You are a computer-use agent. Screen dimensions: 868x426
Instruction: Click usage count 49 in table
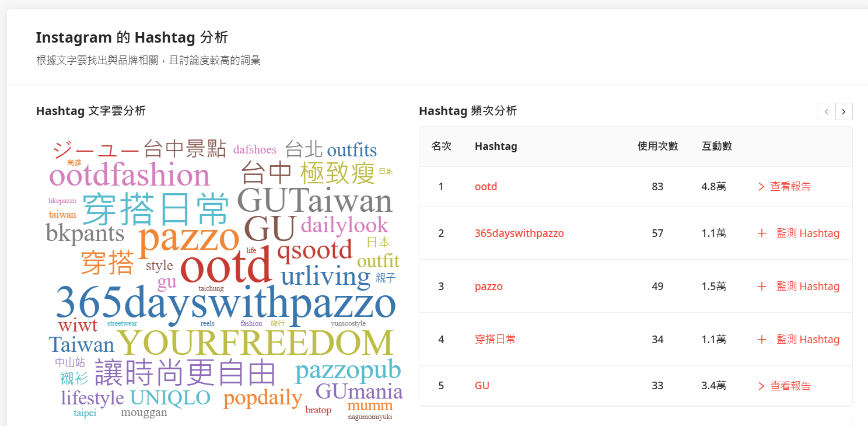click(x=657, y=287)
